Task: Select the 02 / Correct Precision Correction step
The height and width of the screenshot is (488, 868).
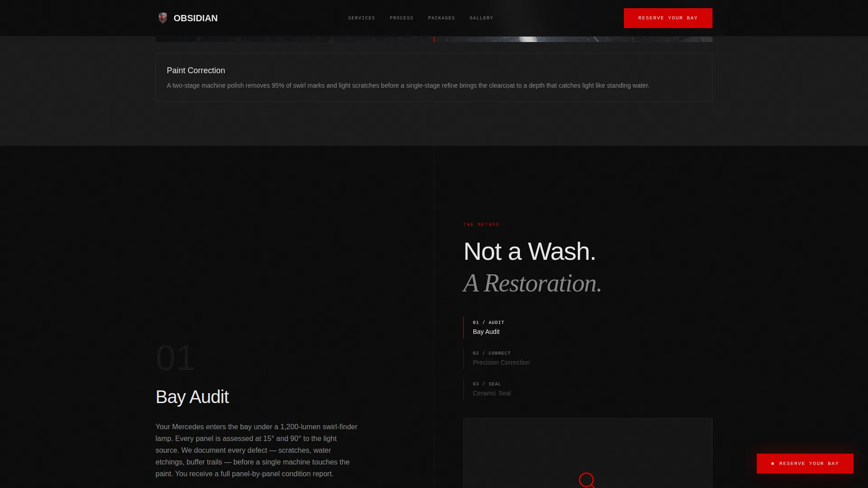Action: (x=588, y=358)
